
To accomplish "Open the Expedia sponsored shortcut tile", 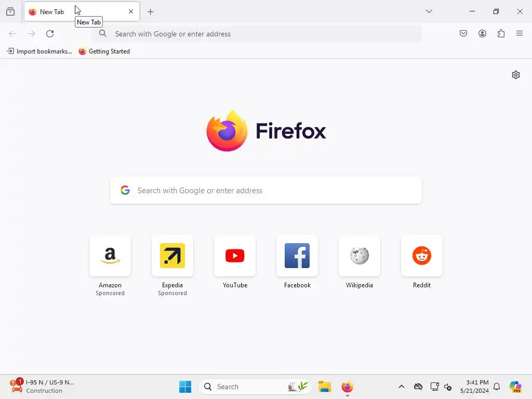I will 172,256.
